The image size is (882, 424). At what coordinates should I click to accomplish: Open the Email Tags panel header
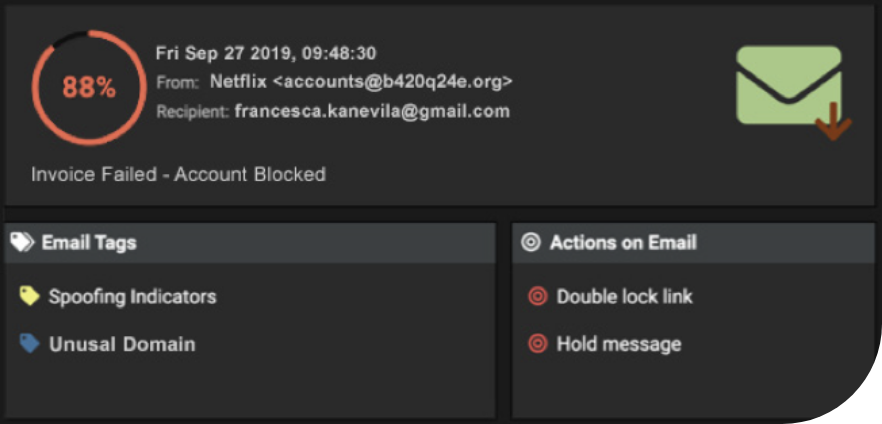click(250, 243)
